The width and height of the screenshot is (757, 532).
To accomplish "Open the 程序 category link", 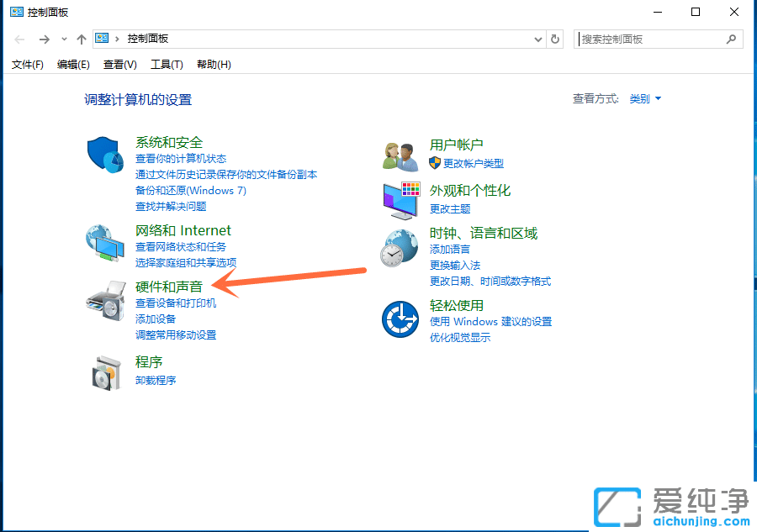I will pos(149,362).
